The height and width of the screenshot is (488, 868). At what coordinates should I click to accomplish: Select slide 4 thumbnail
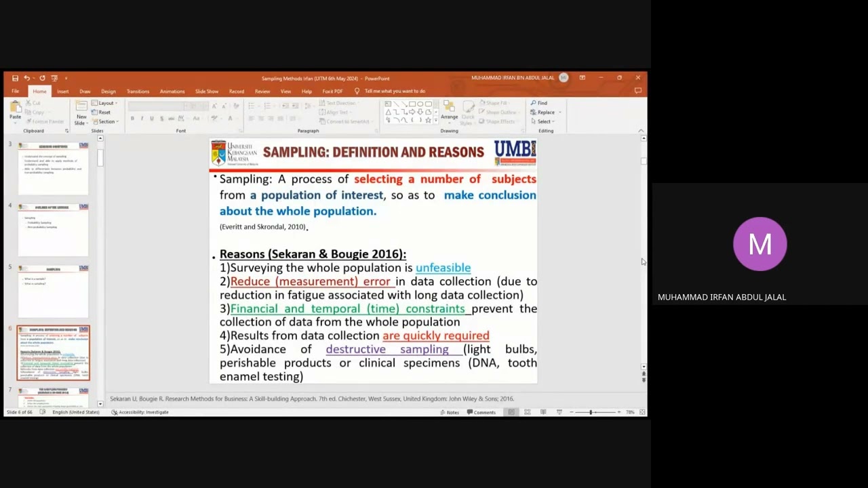point(53,230)
